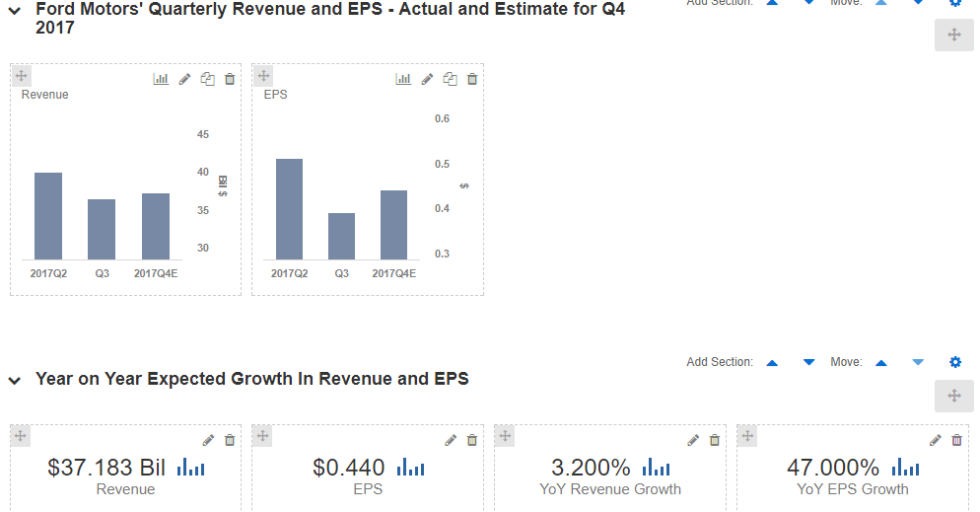
Task: Delete the YoY EPS Growth card
Action: tap(957, 440)
